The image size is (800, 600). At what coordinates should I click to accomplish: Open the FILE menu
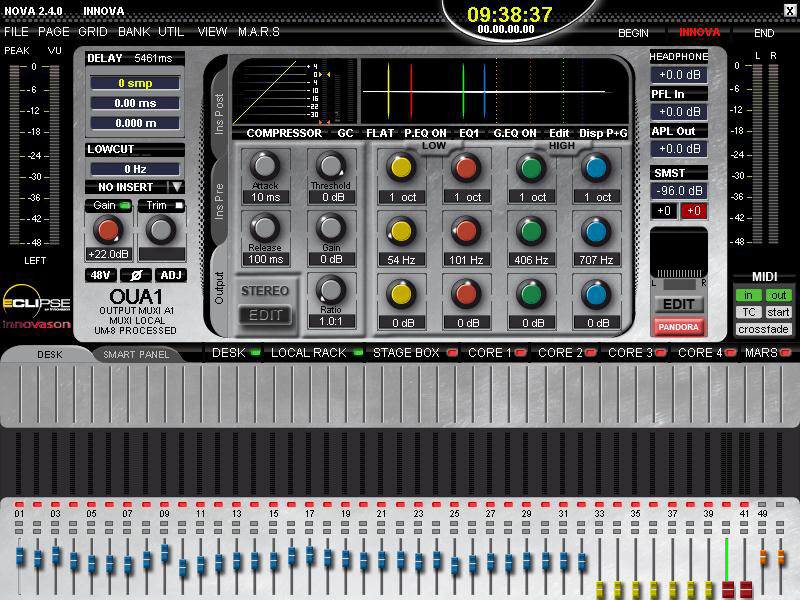click(x=16, y=32)
